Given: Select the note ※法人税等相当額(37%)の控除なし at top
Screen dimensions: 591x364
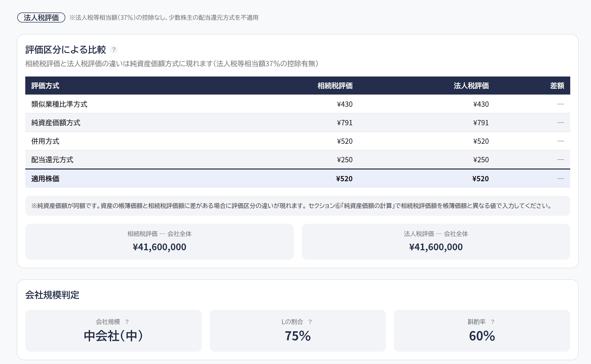Looking at the screenshot, I should 164,17.
